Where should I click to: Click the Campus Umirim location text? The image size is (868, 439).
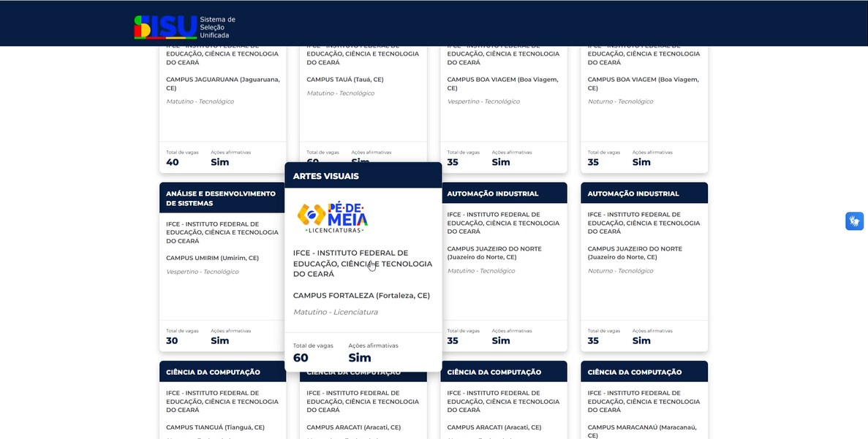(212, 258)
